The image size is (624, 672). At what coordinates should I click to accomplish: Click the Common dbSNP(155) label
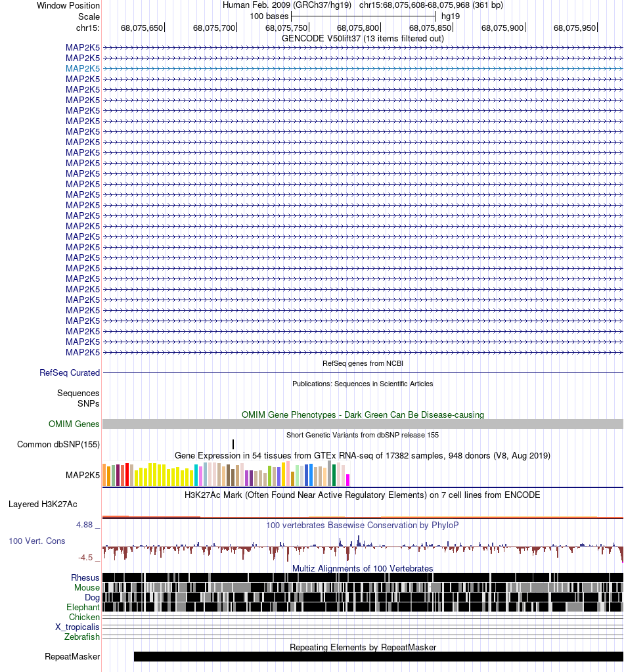coord(58,445)
